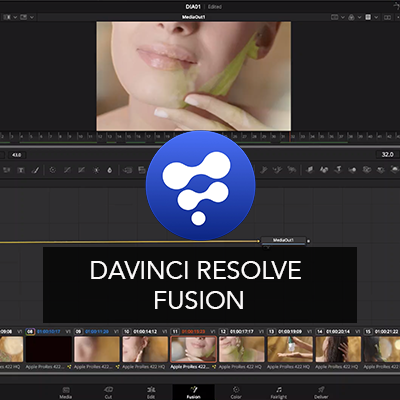Click timecode 01:00:17:17 above clip 12
The width and height of the screenshot is (400, 400).
click(242, 331)
